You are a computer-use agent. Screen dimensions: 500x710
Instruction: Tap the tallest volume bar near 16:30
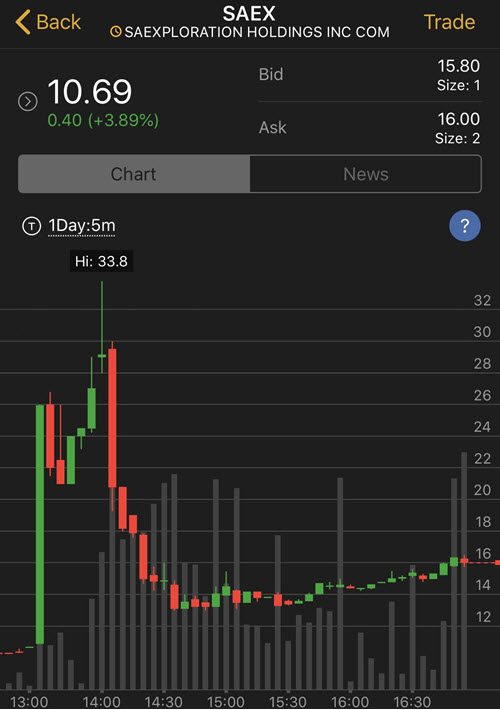click(x=464, y=571)
